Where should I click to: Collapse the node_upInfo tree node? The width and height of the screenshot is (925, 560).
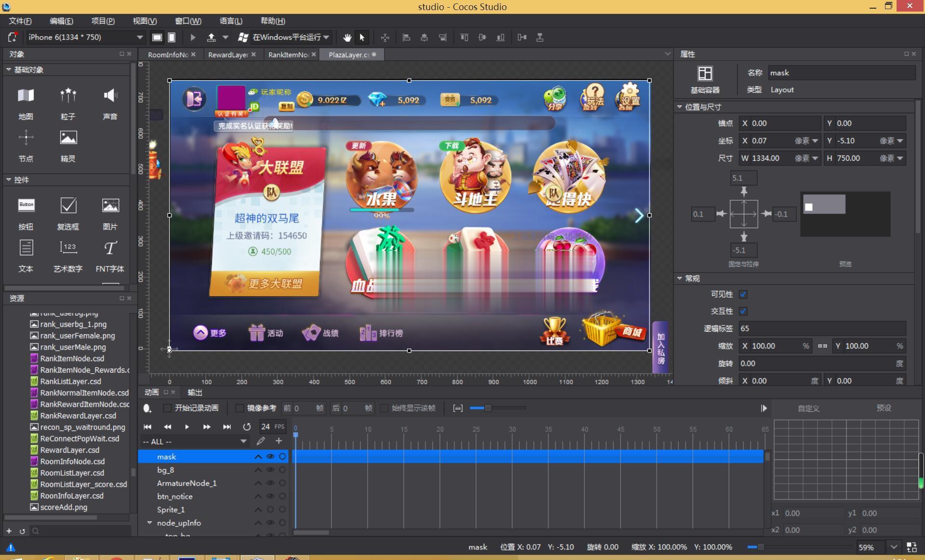(x=149, y=523)
